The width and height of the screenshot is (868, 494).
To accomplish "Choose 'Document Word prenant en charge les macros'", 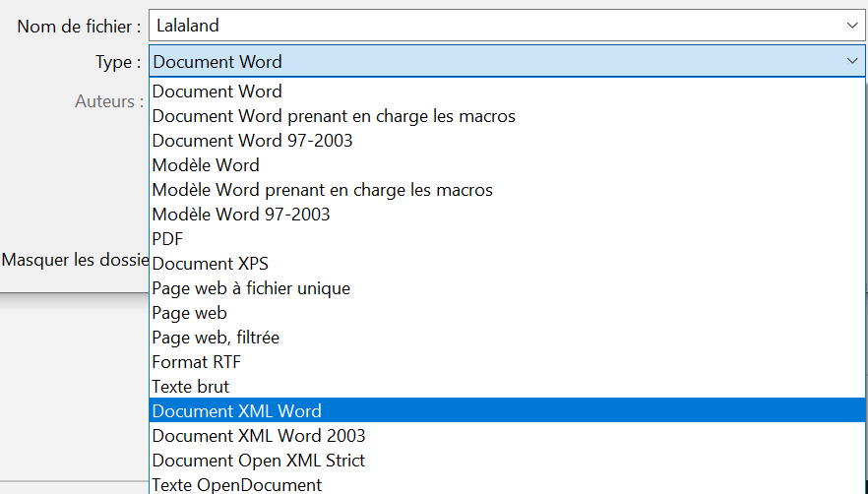I will [x=507, y=116].
